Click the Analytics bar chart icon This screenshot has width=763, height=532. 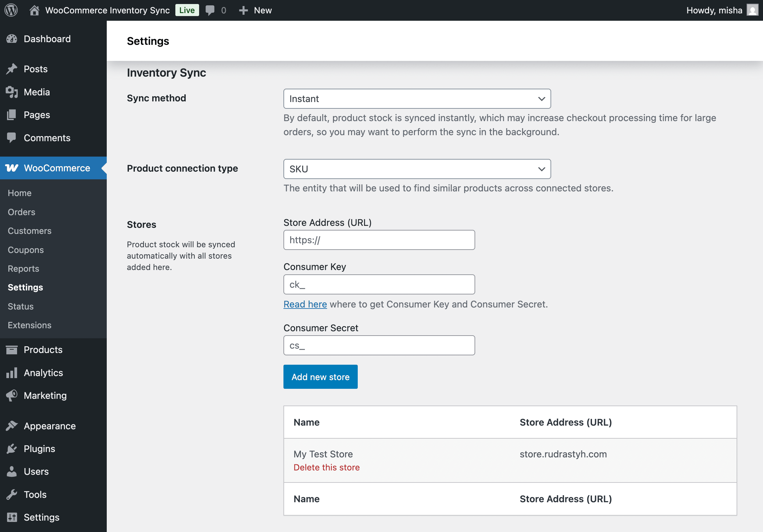(12, 373)
